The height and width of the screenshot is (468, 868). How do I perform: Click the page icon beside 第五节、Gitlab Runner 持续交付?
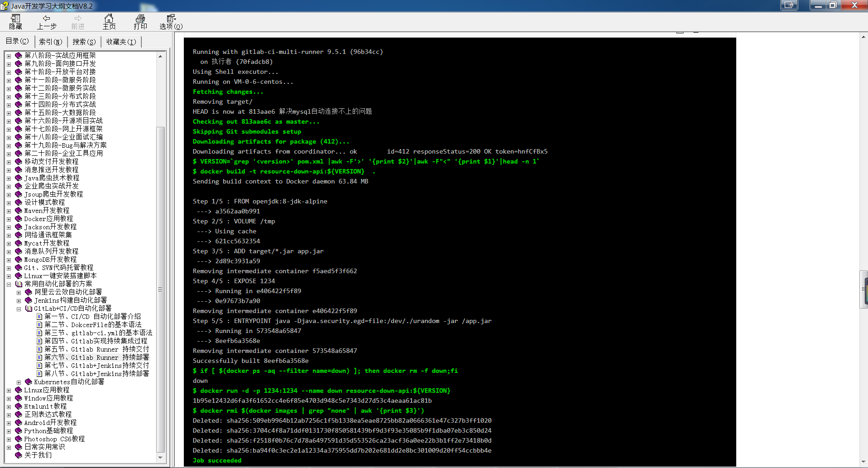[x=39, y=349]
